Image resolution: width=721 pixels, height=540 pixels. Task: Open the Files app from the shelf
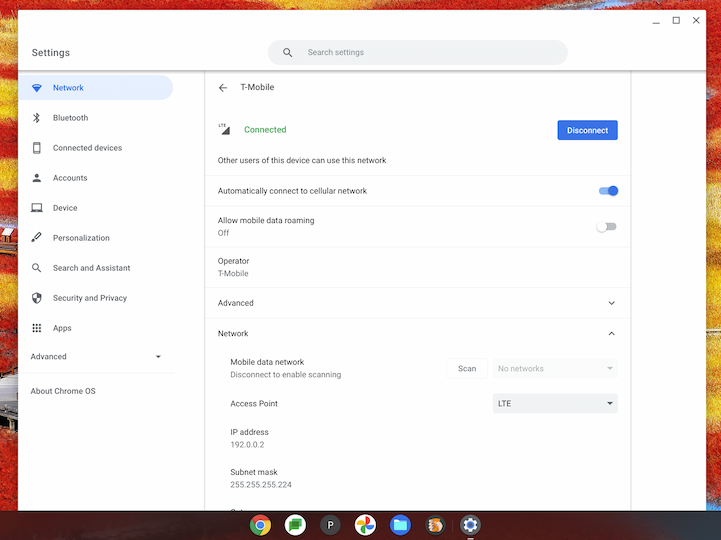pos(400,525)
